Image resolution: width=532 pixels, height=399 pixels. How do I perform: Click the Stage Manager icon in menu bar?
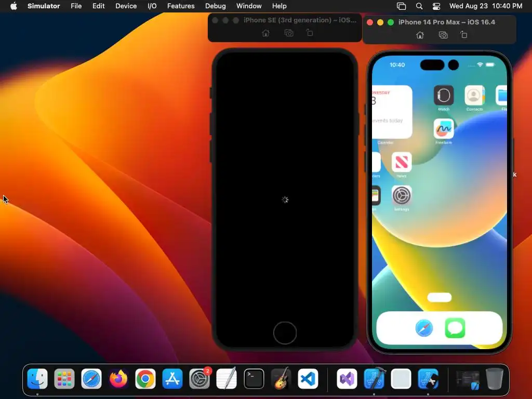point(402,6)
